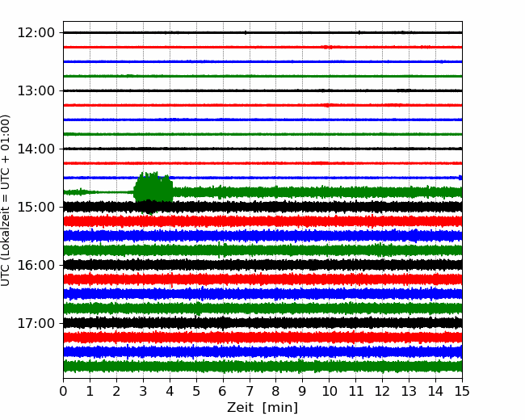Click the x-axis tick label 4
This screenshot has width=525, height=420.
tap(170, 391)
